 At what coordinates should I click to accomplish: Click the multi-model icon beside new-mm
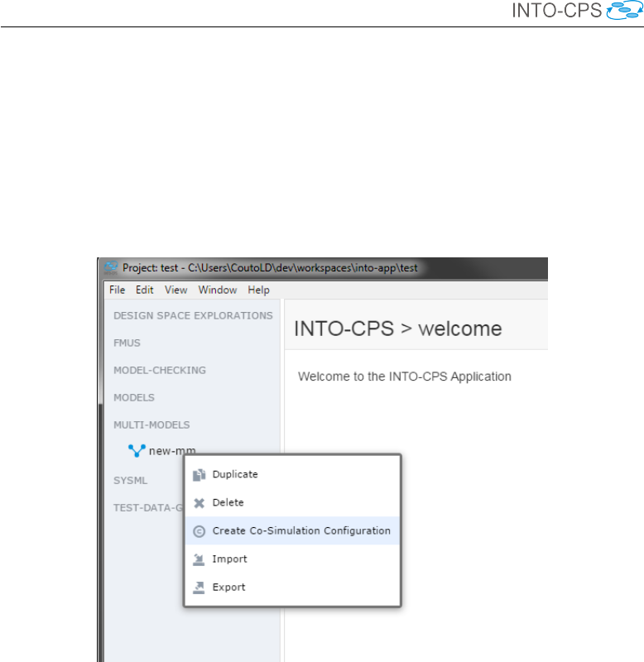pos(137,450)
